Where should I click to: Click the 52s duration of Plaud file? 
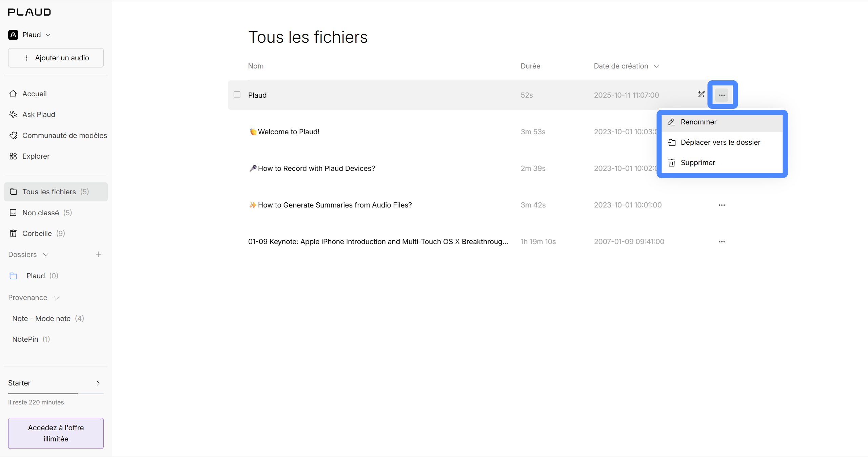coord(527,95)
